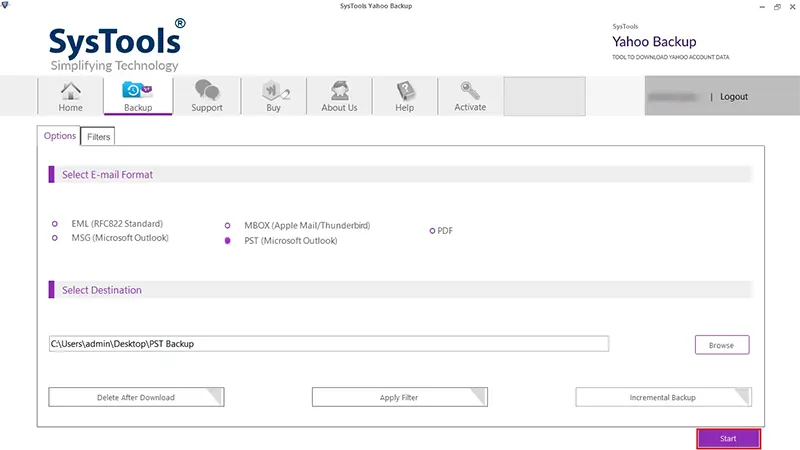Click the Start button
This screenshot has height=450, width=800.
click(729, 439)
